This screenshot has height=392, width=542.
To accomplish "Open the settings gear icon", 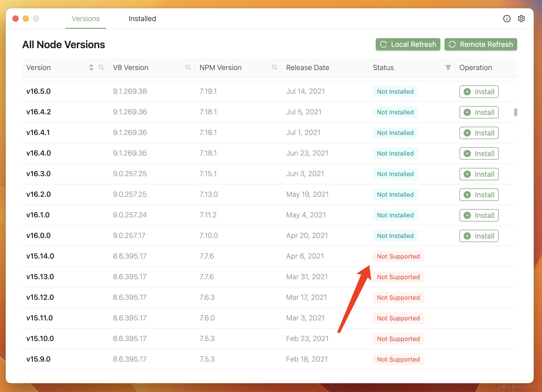I will 521,19.
